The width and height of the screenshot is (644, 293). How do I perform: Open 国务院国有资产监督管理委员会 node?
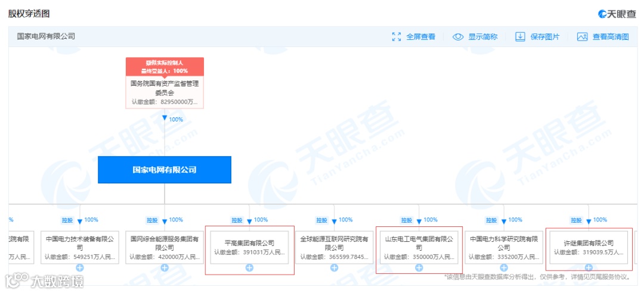click(165, 92)
